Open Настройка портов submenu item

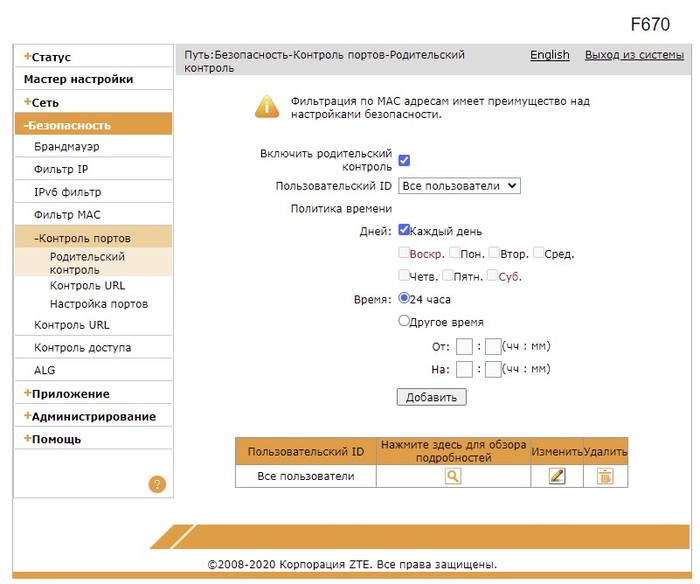[x=99, y=304]
